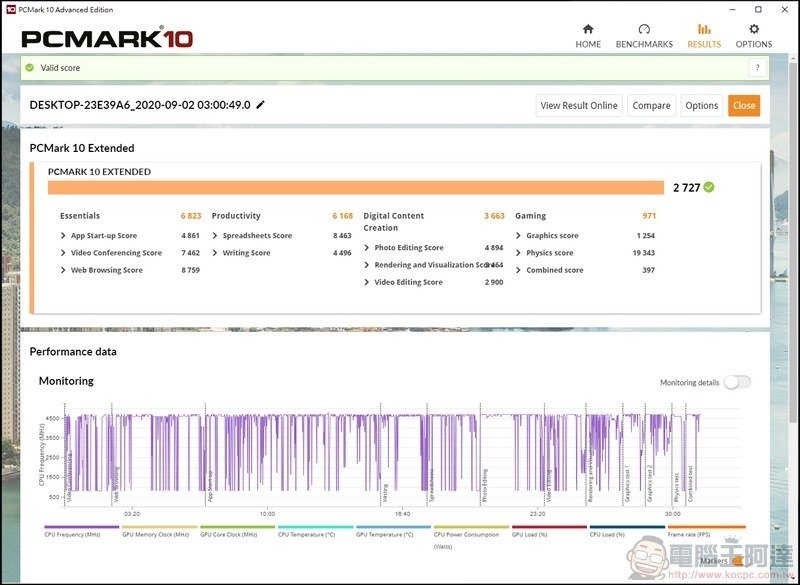
Task: Expand Photo Editing Score breakdown
Action: (x=367, y=248)
